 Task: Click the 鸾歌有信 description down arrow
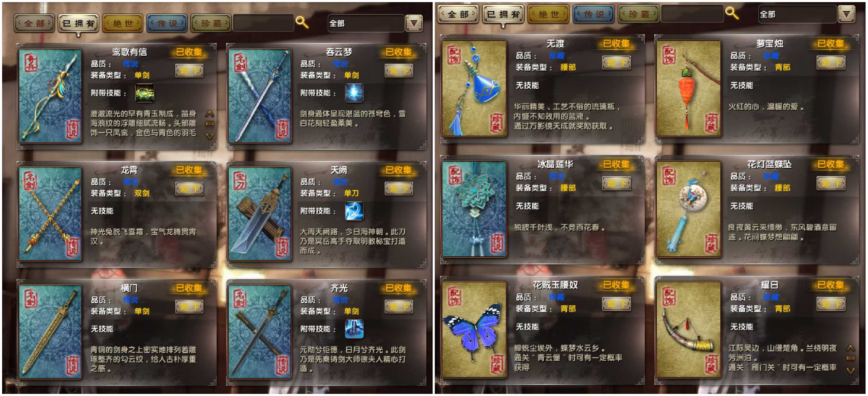(209, 136)
